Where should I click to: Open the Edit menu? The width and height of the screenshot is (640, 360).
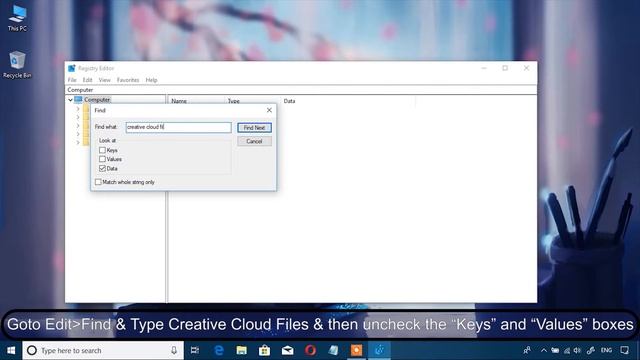click(x=87, y=80)
